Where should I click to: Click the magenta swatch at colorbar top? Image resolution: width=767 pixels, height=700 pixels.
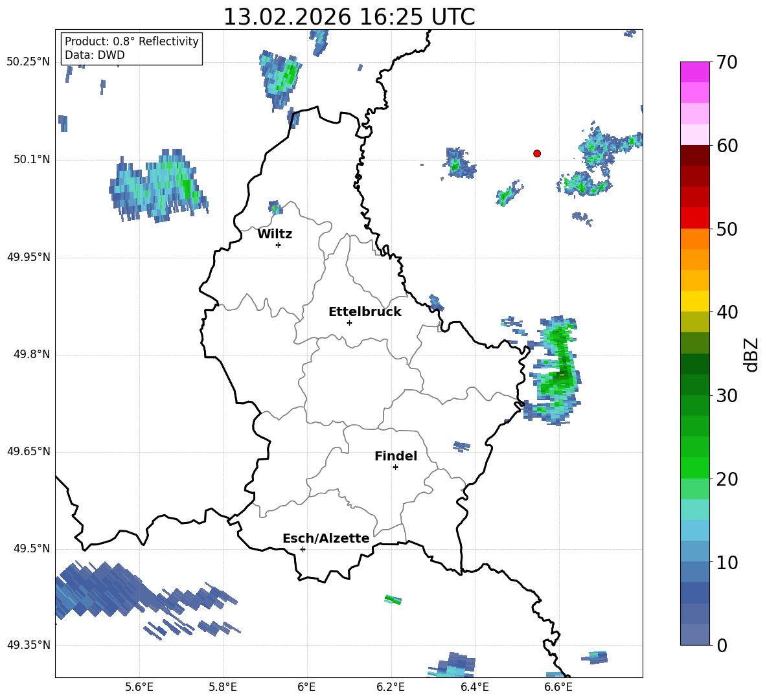(x=694, y=72)
